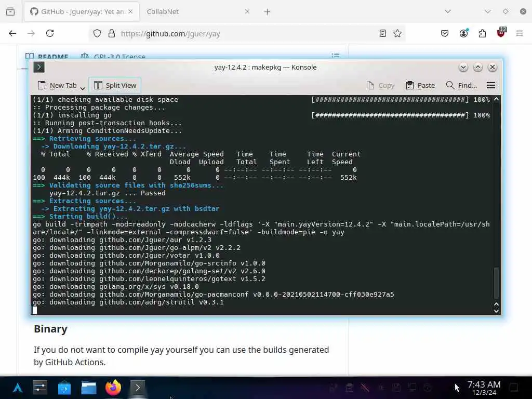
Task: Save page to Pocket
Action: 445,33
